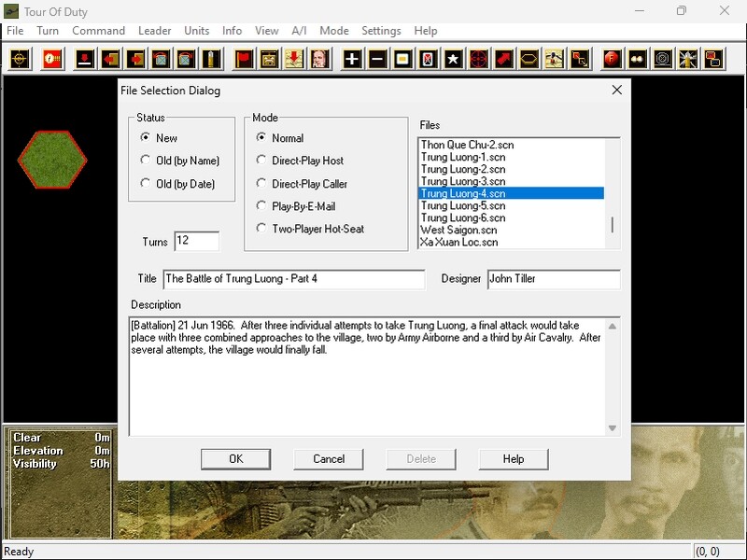Click the aircraft on map icon

(x=554, y=60)
